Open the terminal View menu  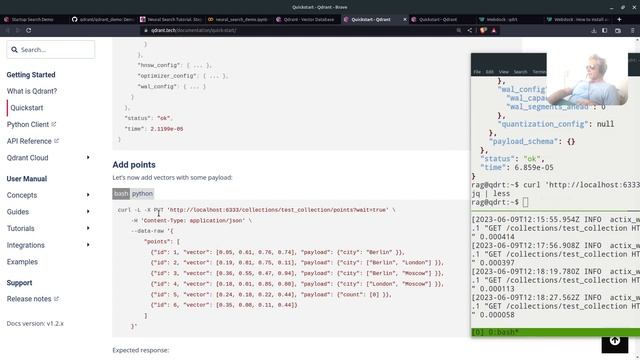click(504, 72)
